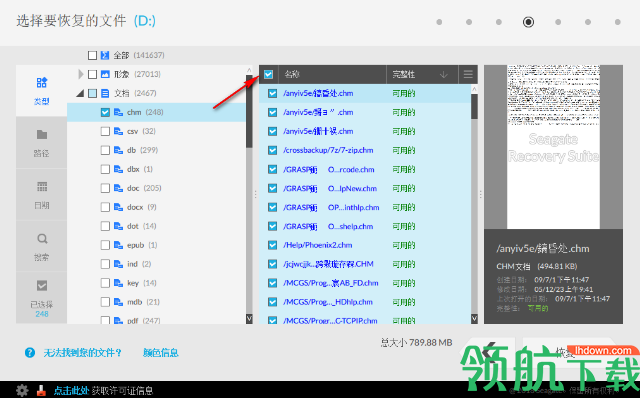Check the dot (14) checkbox
Screen dimensions: 640x398
coord(105,226)
